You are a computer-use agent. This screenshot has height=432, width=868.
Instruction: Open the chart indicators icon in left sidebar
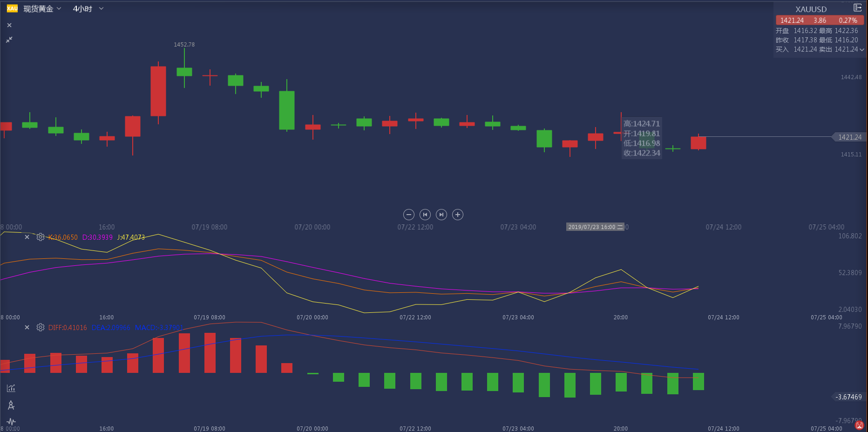11,388
